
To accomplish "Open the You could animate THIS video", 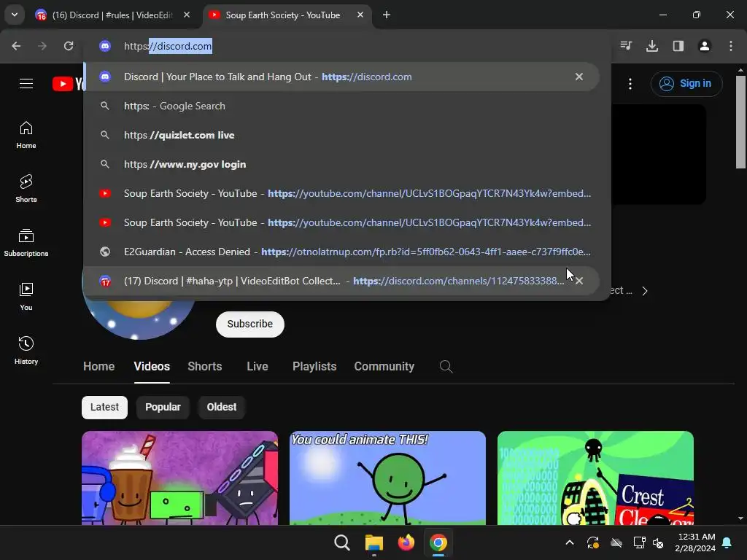I will pos(387,478).
